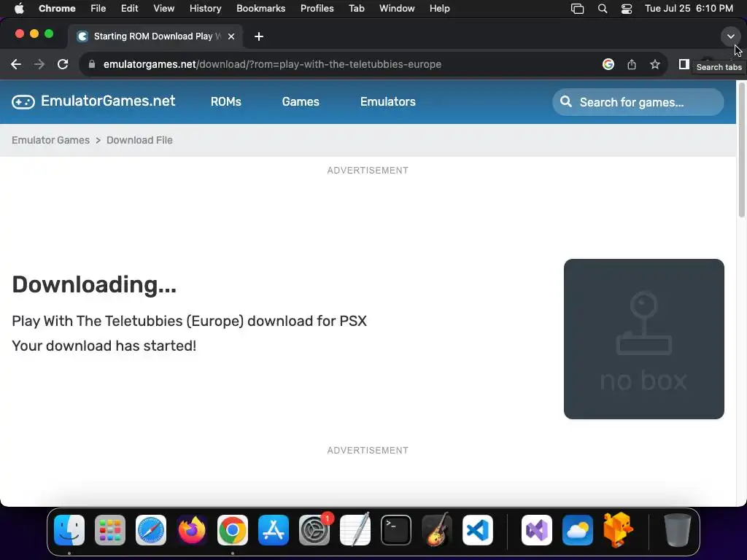Screen dimensions: 747x560
Task: Click the stacked windows icon in menu bar
Action: coord(578,9)
